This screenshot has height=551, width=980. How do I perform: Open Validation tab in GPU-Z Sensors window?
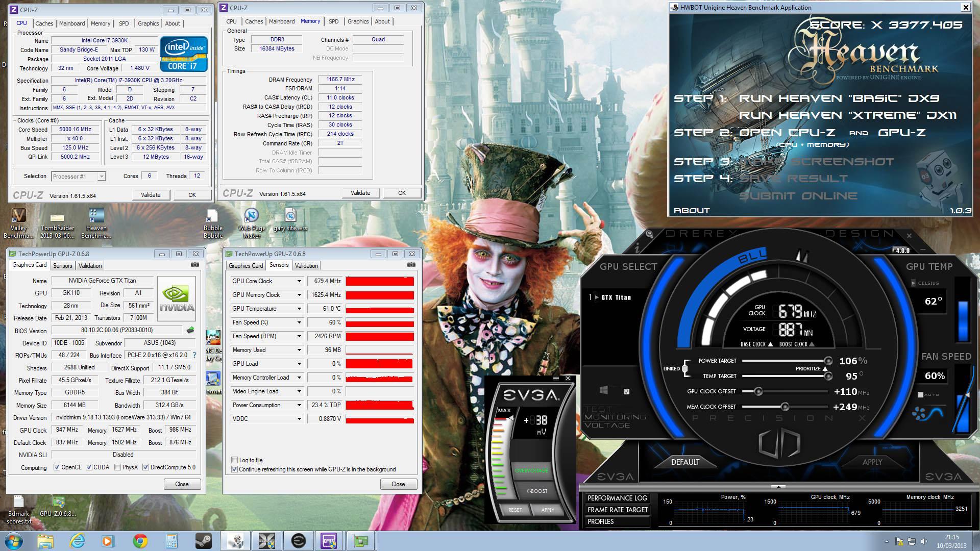click(306, 266)
